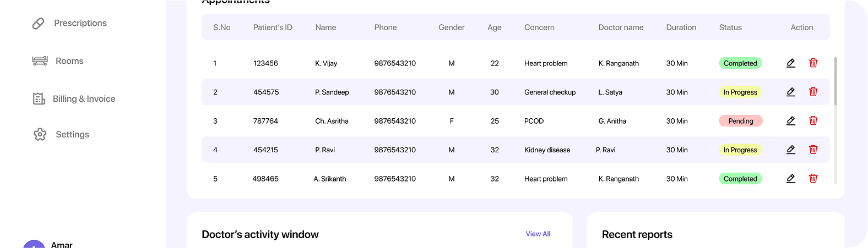Edit K. Vijay's appointment with the pencil icon

(x=791, y=63)
